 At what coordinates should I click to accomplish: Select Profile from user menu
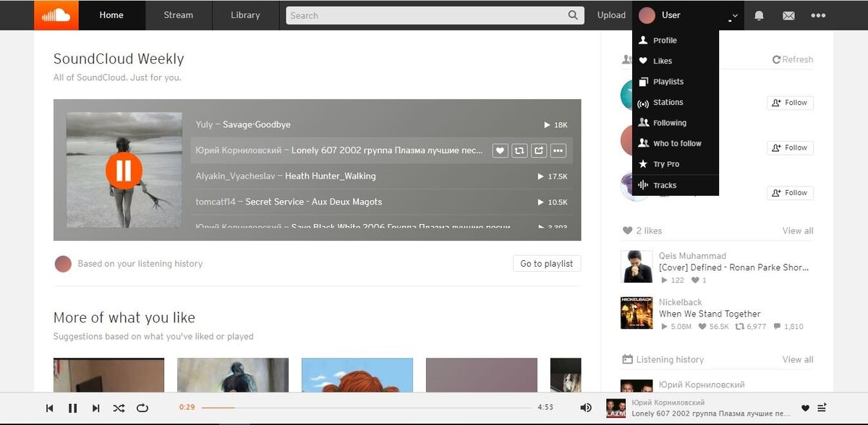(x=676, y=40)
